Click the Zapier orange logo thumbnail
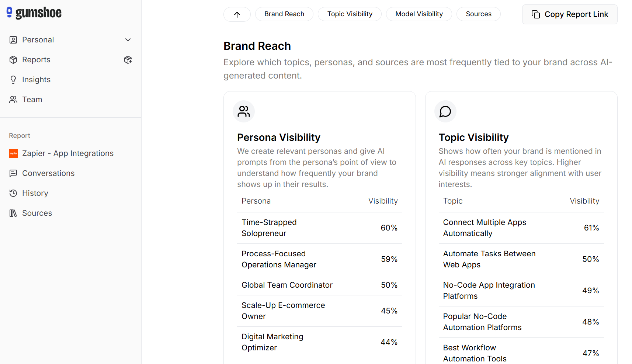Viewport: 632px width, 364px height. 13,153
